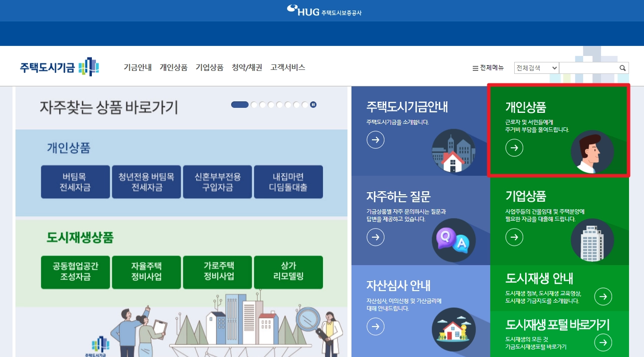This screenshot has width=644, height=357.
Task: Open the 전체검색 dropdown
Action: (x=536, y=67)
